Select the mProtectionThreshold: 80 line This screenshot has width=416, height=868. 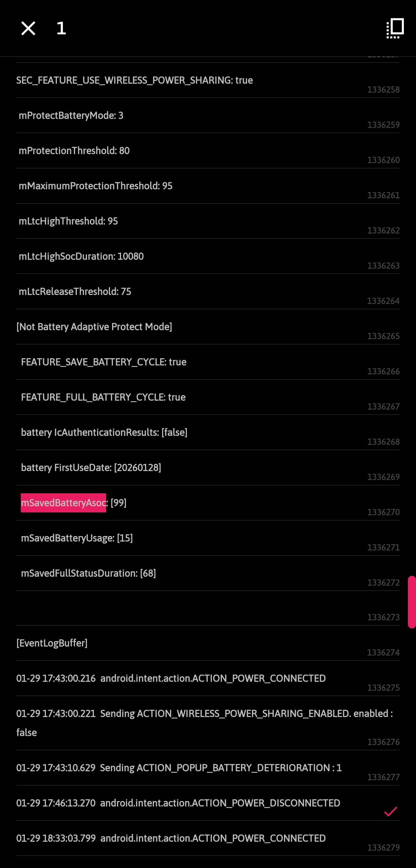coord(74,151)
